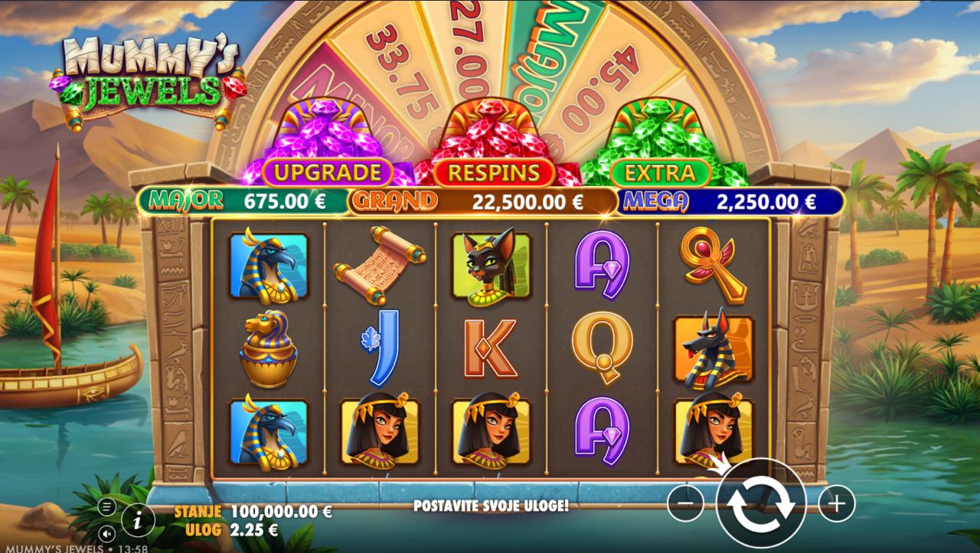Viewport: 980px width, 553px height.
Task: Click the purple UPGRADE gem label
Action: (x=327, y=172)
